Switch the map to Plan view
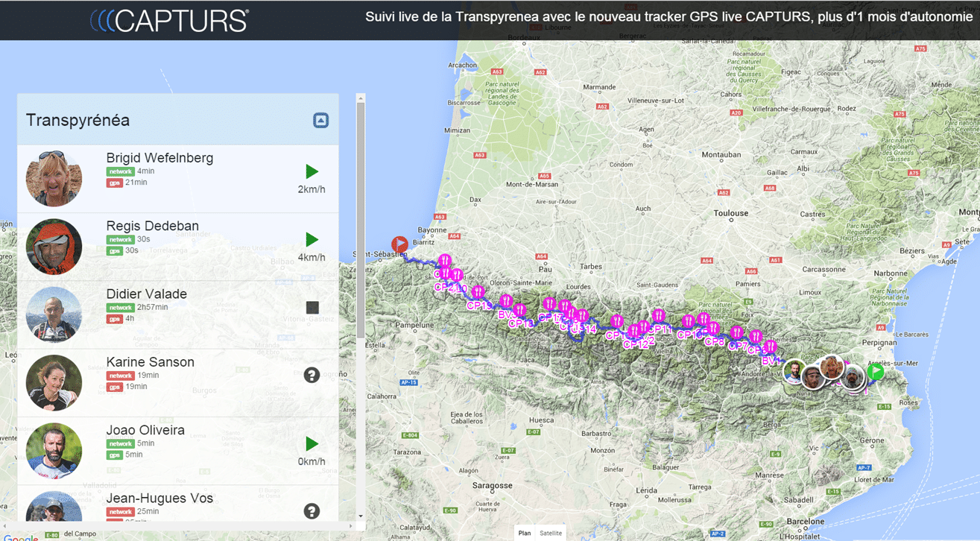This screenshot has height=541, width=980. [525, 533]
